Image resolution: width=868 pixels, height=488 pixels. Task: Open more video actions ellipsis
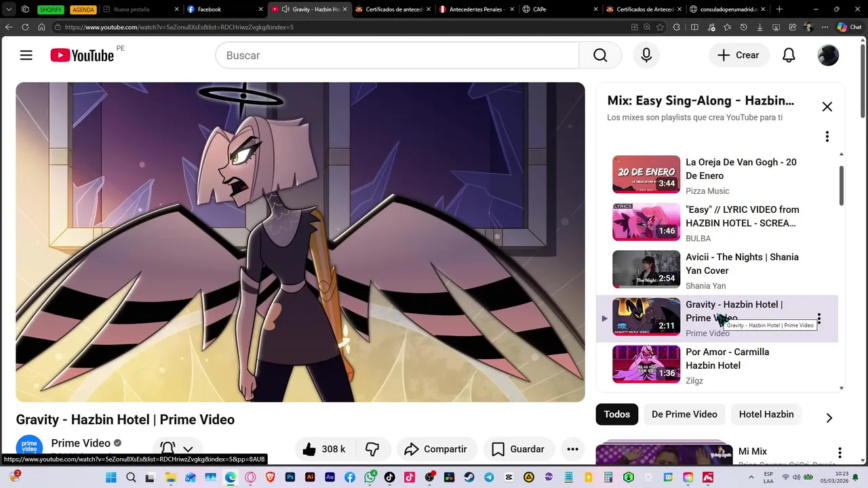[x=572, y=449]
